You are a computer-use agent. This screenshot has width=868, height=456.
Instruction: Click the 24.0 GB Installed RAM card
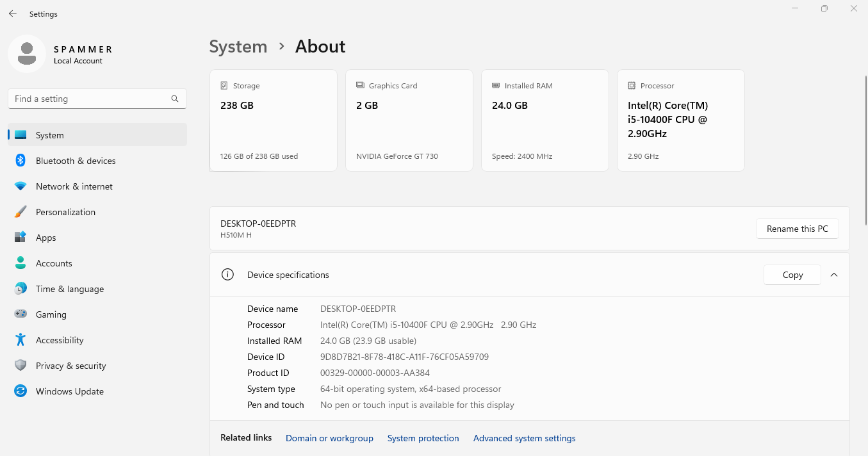pyautogui.click(x=545, y=120)
